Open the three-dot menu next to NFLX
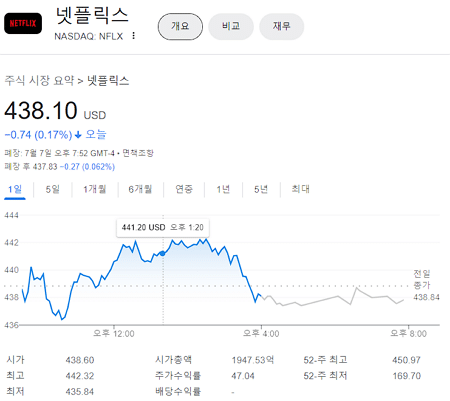Viewport: 450px width, 401px height. 134,36
